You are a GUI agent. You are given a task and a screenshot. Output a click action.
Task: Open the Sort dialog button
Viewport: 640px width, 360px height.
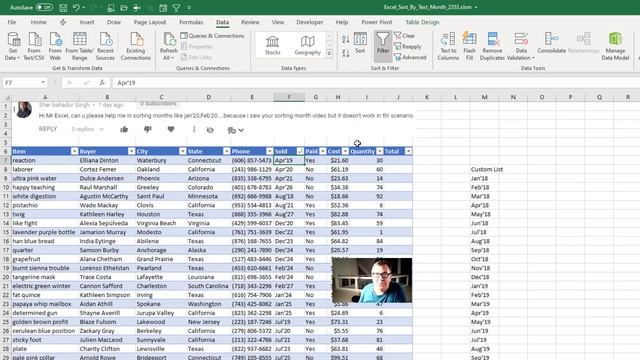360,43
